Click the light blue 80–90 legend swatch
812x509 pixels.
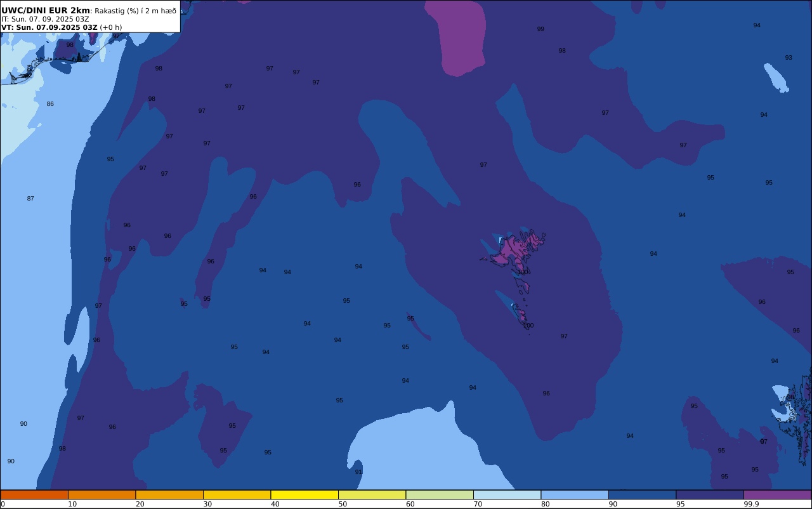tap(575, 494)
